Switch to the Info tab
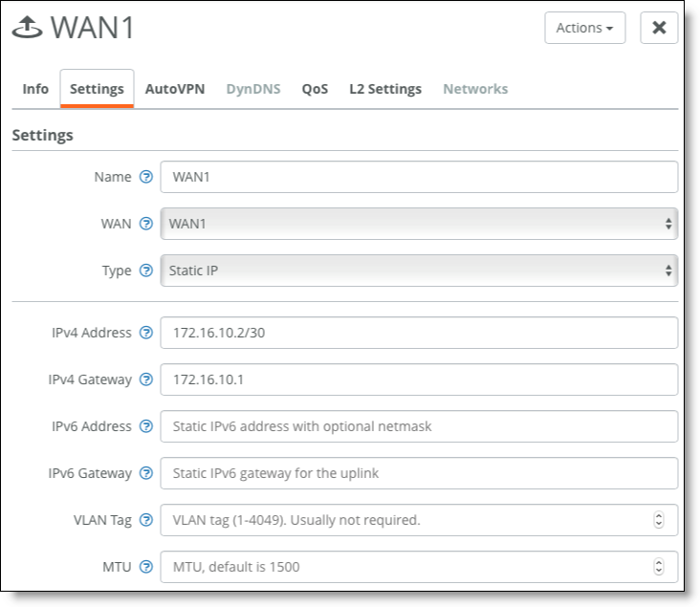This screenshot has width=700, height=607. (x=35, y=89)
